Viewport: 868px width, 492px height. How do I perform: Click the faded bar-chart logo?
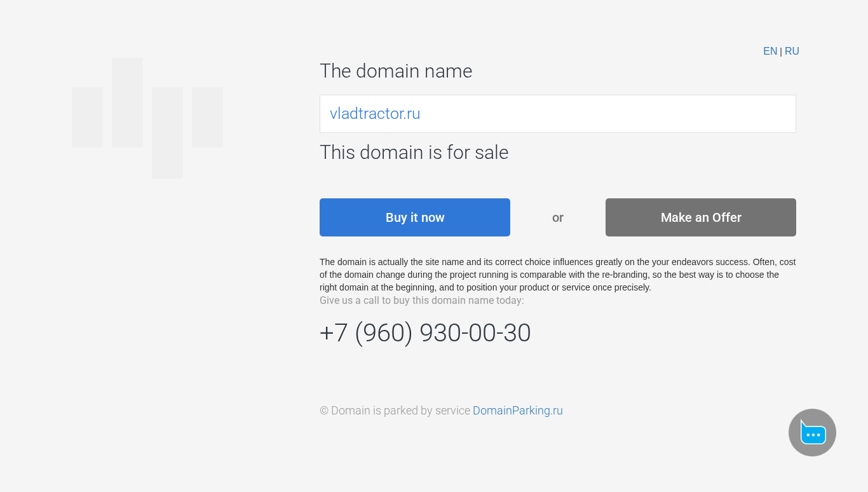tap(147, 118)
